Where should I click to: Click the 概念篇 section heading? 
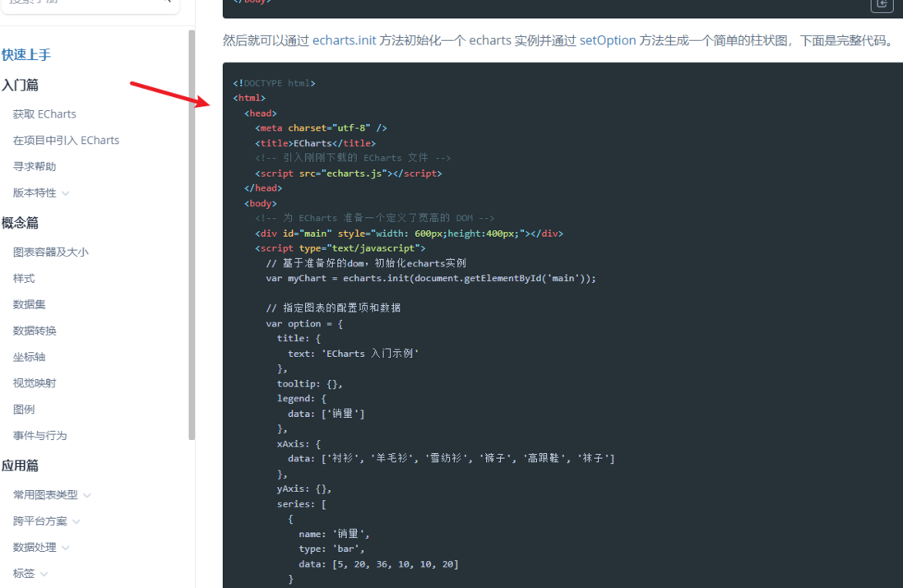[x=21, y=223]
